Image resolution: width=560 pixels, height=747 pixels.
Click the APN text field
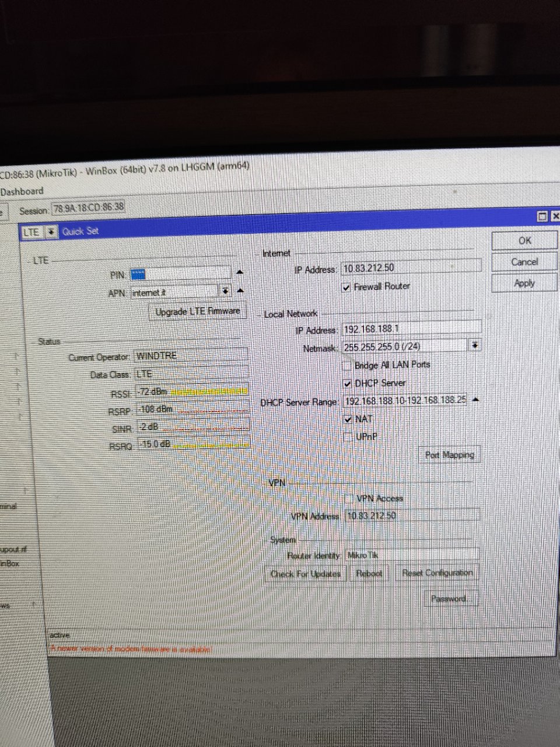(174, 292)
